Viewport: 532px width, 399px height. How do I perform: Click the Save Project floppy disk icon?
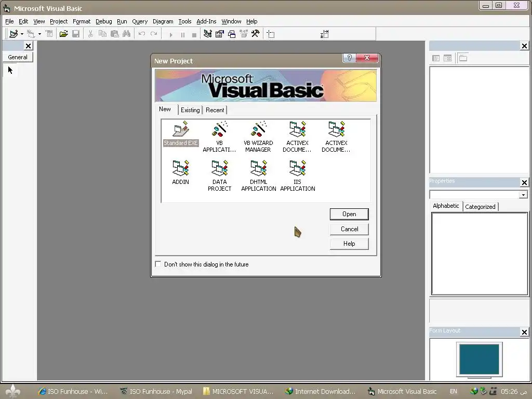pos(76,34)
